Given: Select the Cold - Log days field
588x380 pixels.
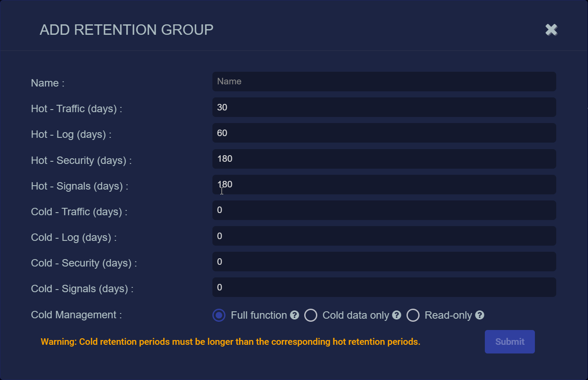Looking at the screenshot, I should point(384,236).
